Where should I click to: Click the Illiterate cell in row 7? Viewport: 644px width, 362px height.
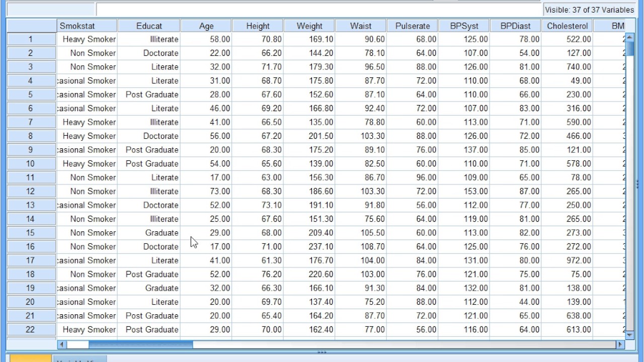[149, 122]
